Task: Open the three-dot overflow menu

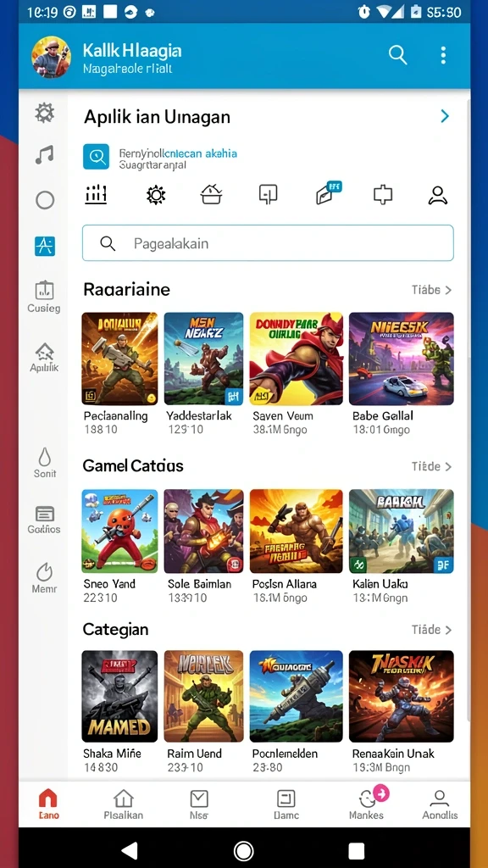Action: pos(443,55)
